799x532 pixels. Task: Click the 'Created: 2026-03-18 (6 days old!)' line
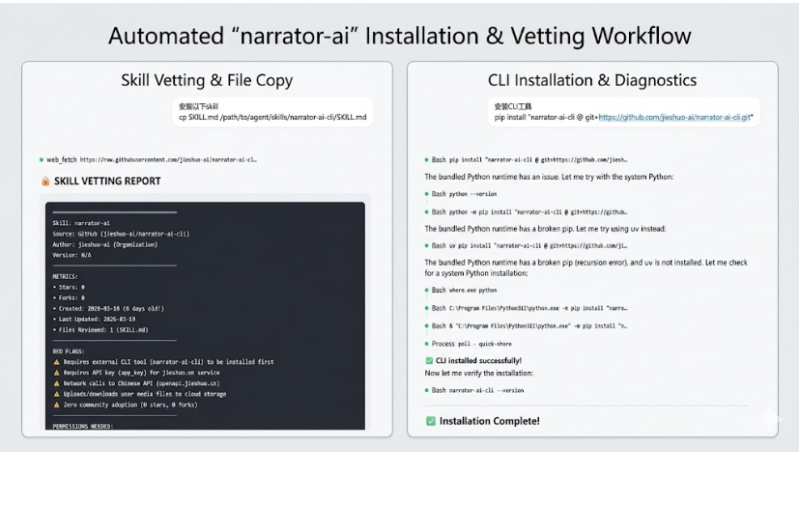click(108, 309)
